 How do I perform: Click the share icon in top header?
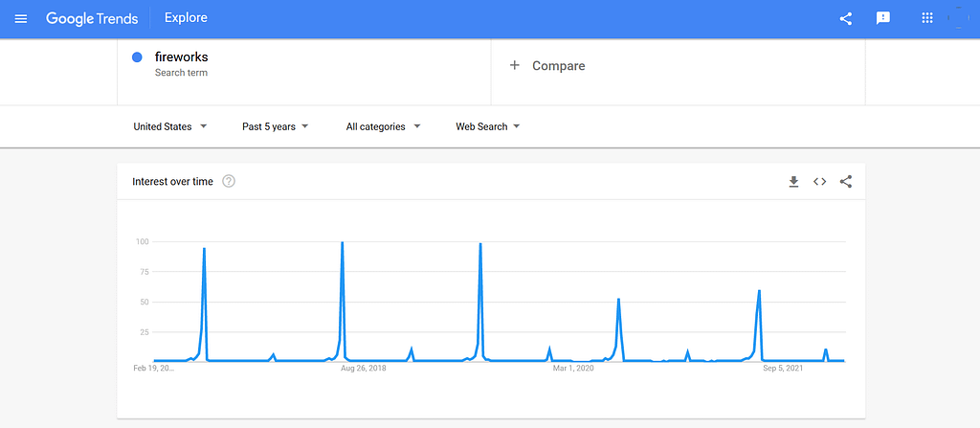(x=846, y=19)
